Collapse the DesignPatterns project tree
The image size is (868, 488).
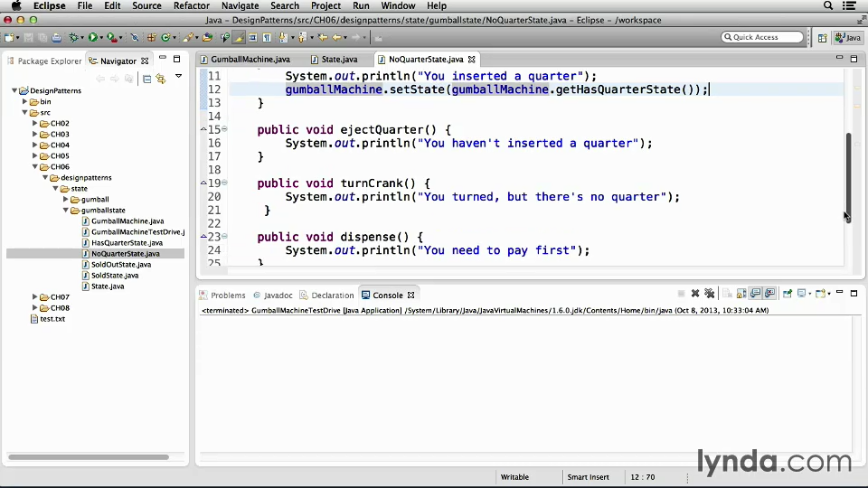point(14,90)
